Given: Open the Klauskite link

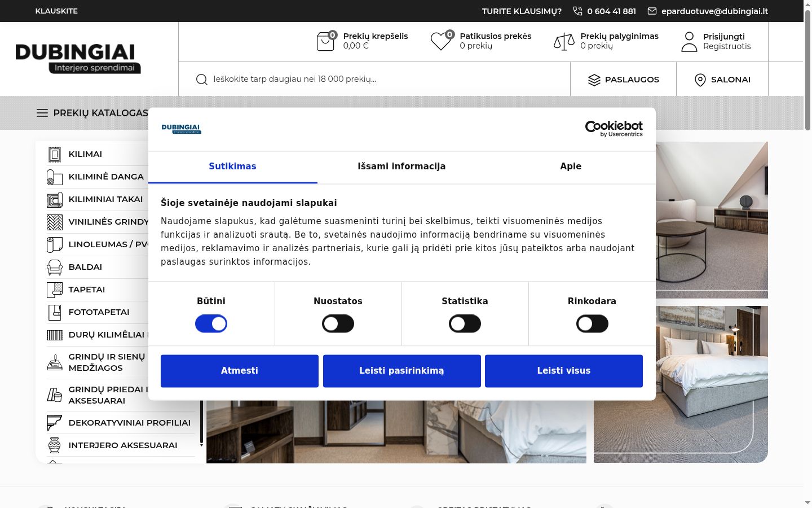Looking at the screenshot, I should [56, 11].
